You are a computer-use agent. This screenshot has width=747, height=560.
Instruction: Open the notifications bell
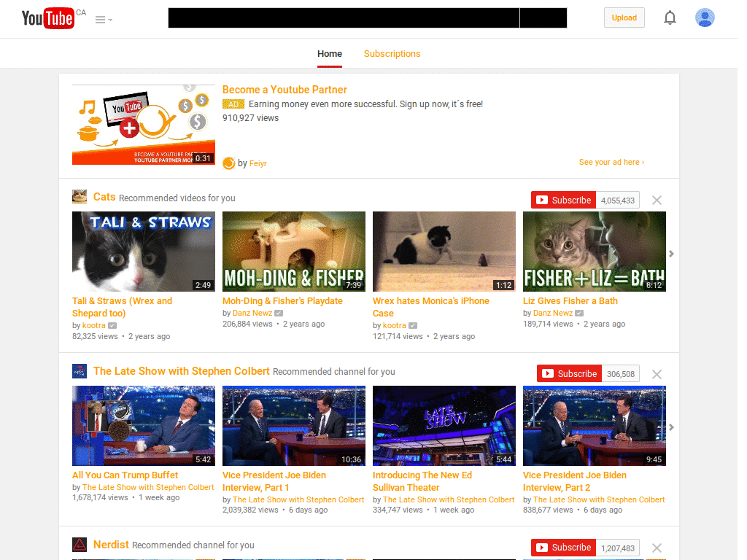point(670,17)
